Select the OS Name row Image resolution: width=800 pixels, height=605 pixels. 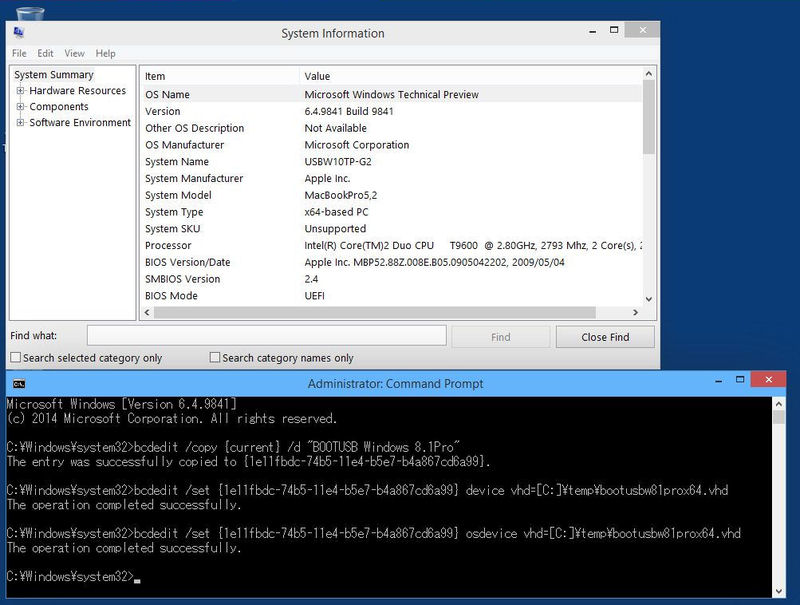391,94
